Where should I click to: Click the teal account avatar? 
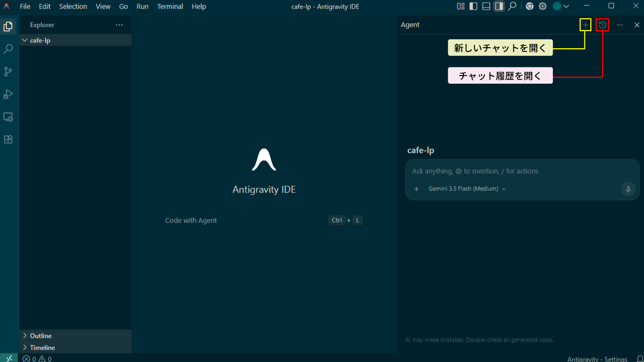pyautogui.click(x=557, y=6)
